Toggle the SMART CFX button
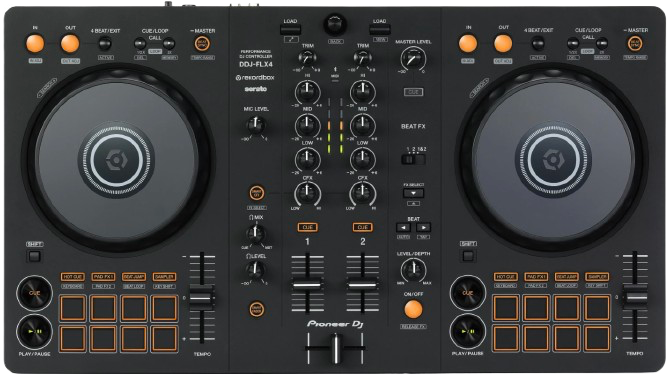The width and height of the screenshot is (667, 374). pos(256,193)
